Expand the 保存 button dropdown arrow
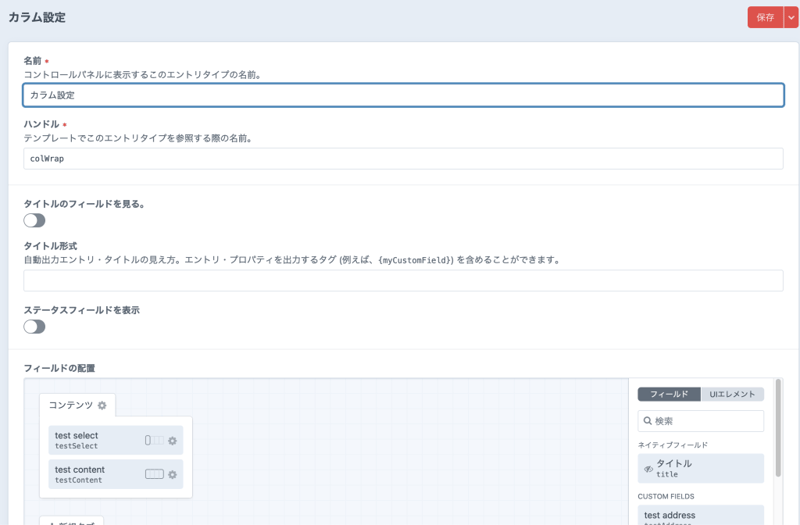 (x=791, y=18)
